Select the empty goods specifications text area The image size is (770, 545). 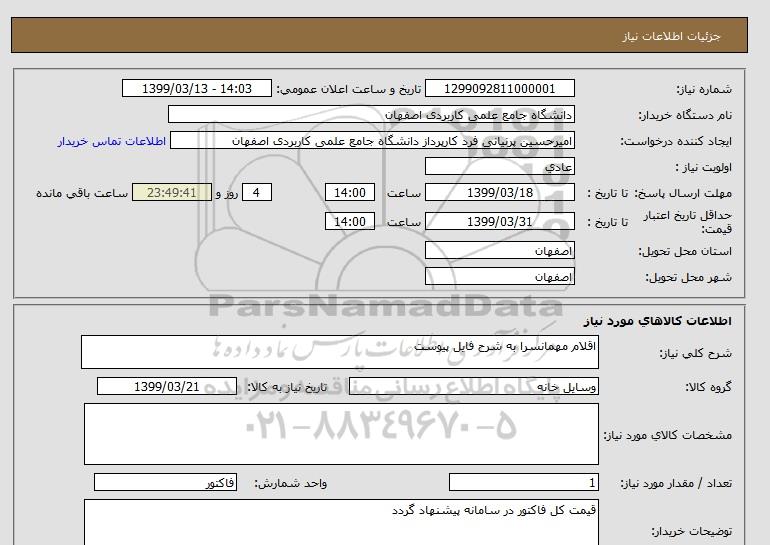click(341, 434)
